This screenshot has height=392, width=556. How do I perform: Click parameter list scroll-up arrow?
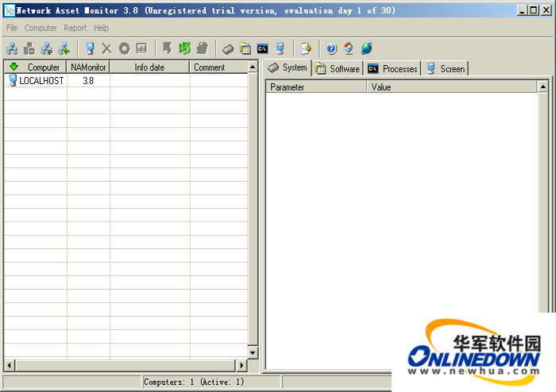point(542,86)
